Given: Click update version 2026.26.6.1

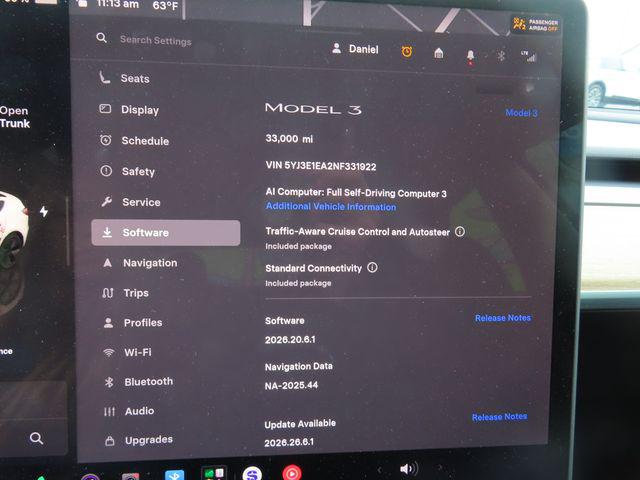Looking at the screenshot, I should pos(289,442).
